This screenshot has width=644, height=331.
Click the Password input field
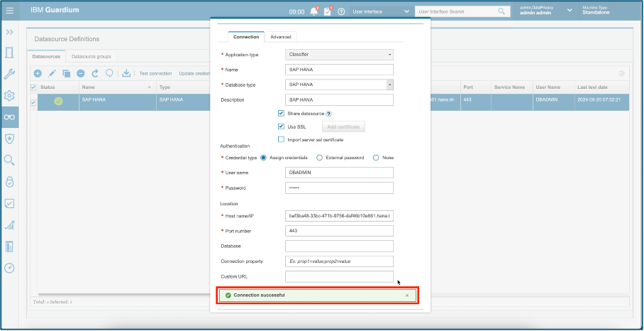click(x=339, y=188)
